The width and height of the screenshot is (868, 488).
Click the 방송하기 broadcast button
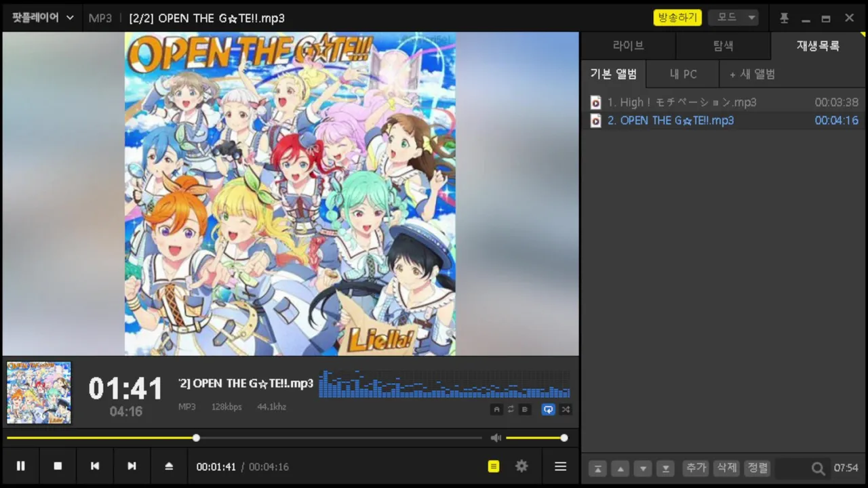pos(677,18)
